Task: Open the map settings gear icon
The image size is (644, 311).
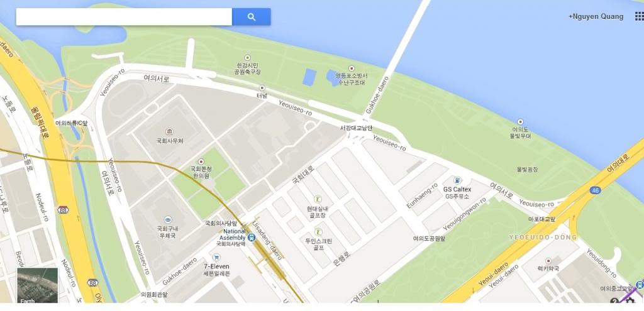Action: (629, 301)
